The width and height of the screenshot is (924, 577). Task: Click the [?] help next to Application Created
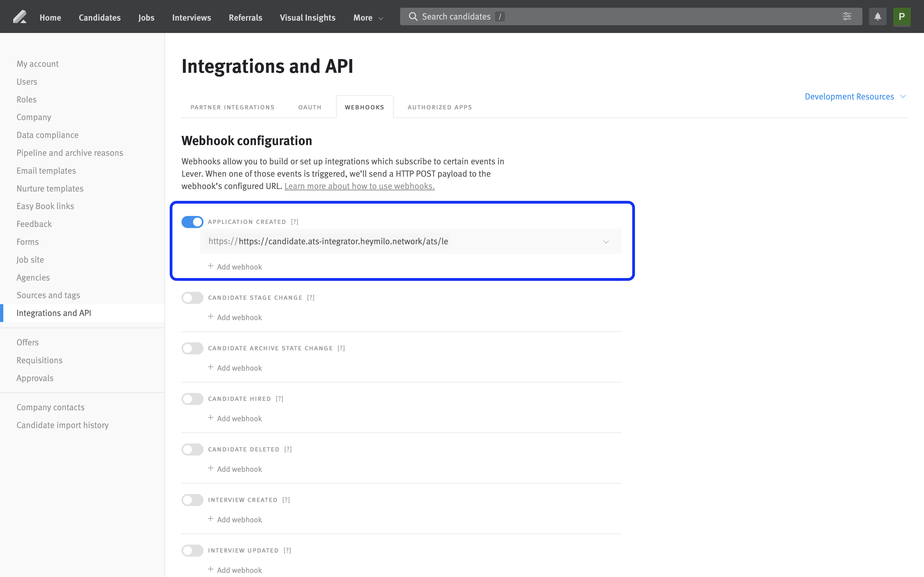click(x=294, y=222)
